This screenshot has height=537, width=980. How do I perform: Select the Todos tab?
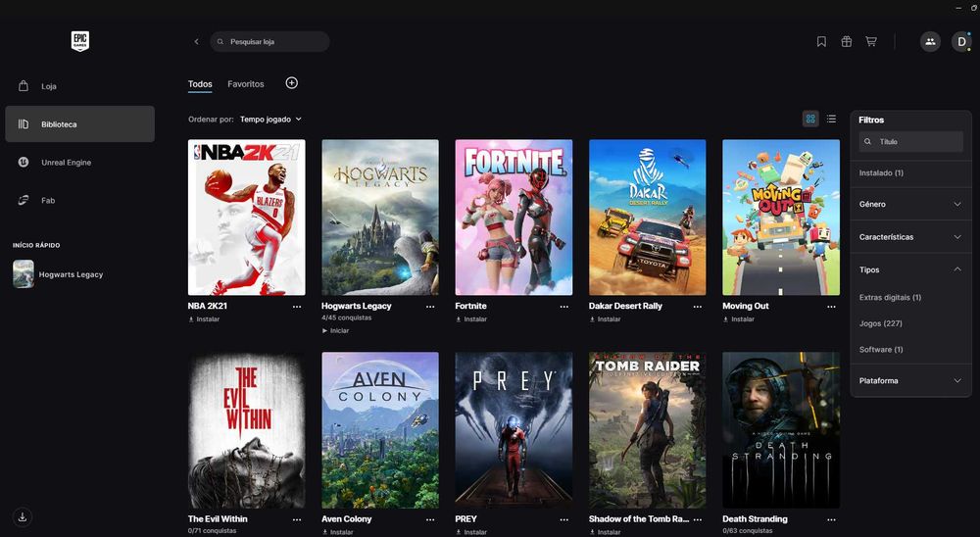(x=200, y=83)
